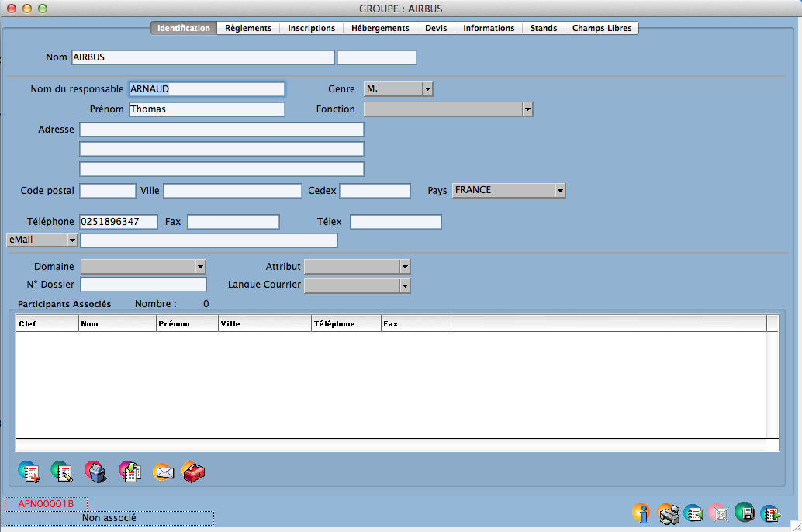Click the yellow minimize window button
Image resolution: width=802 pixels, height=532 pixels.
pyautogui.click(x=28, y=9)
